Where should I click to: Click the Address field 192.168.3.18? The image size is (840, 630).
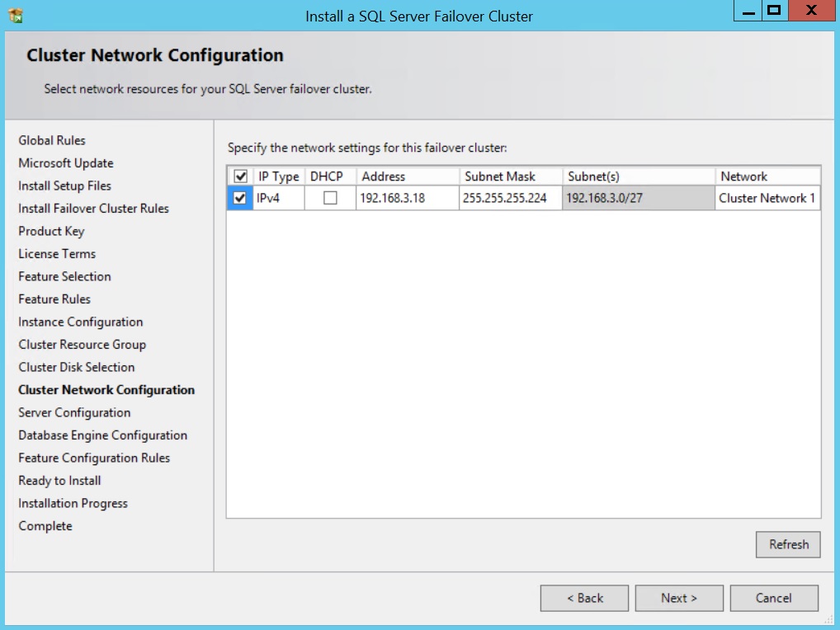pyautogui.click(x=407, y=198)
